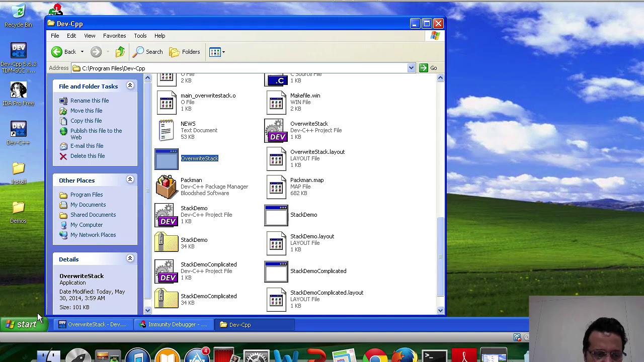Click Delete this file link
644x362 pixels.
click(88, 156)
